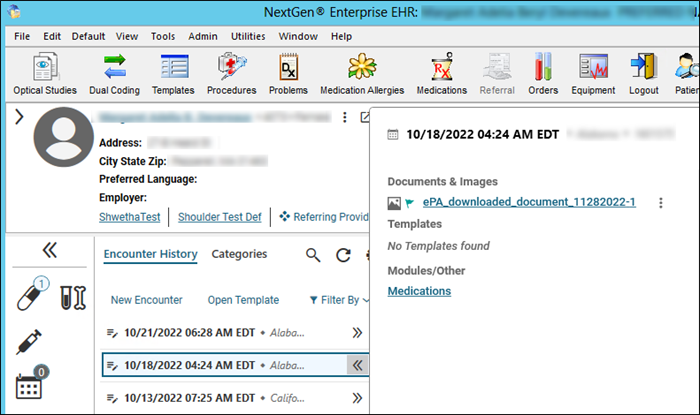The height and width of the screenshot is (415, 700).
Task: Refresh the encounter history list
Action: 343,255
